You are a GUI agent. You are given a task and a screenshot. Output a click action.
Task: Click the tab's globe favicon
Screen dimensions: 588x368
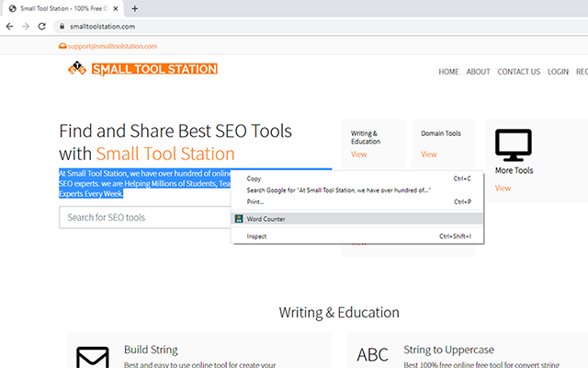pos(12,8)
